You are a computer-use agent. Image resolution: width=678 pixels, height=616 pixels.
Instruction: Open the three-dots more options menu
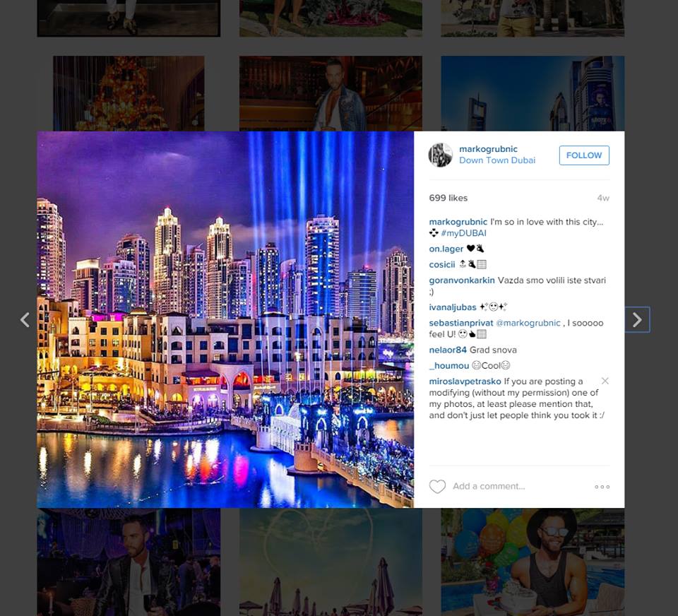pos(602,487)
